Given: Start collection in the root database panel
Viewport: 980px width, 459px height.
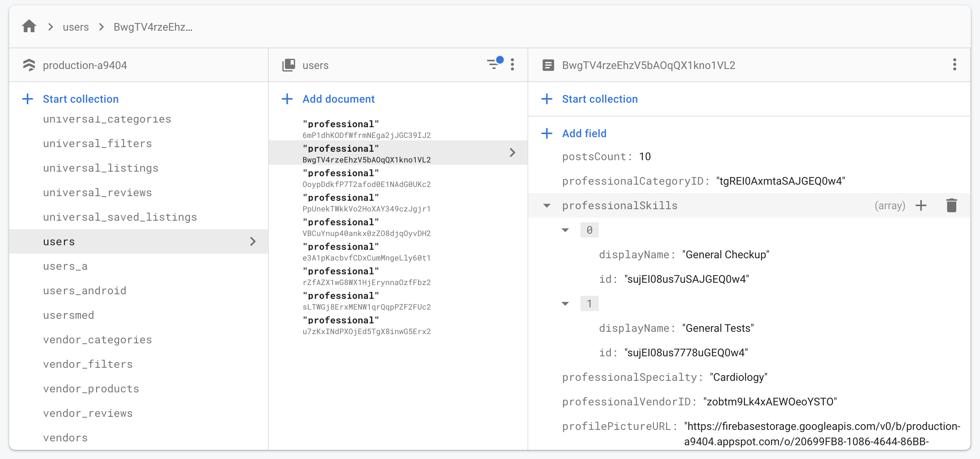Looking at the screenshot, I should (80, 99).
